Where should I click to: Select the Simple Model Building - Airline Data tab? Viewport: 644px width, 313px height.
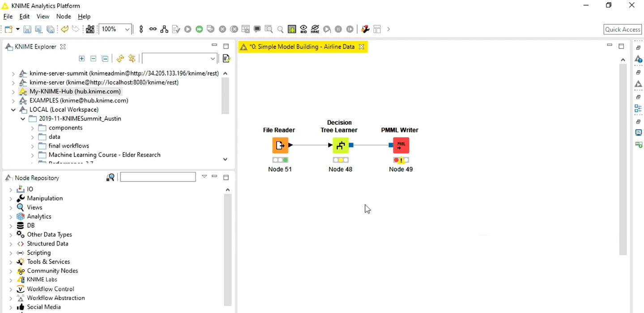[302, 47]
